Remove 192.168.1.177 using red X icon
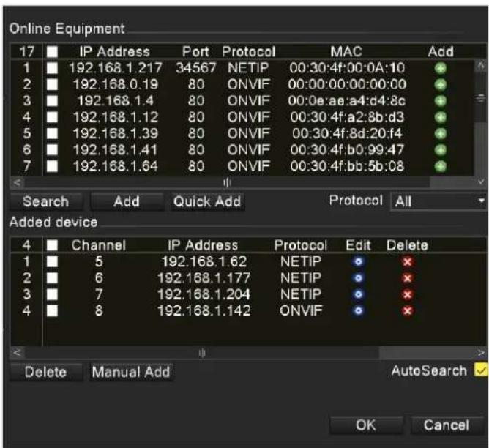The image size is (489, 448). coord(407,277)
